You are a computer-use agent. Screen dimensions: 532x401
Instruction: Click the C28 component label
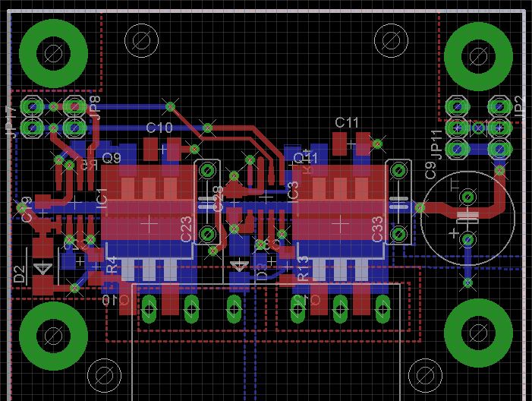tap(219, 199)
